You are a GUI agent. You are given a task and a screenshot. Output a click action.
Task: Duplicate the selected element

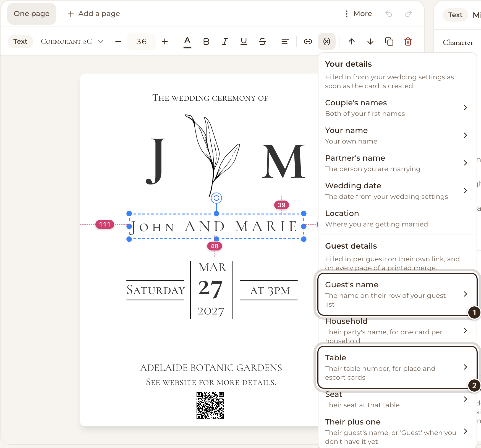pos(389,41)
